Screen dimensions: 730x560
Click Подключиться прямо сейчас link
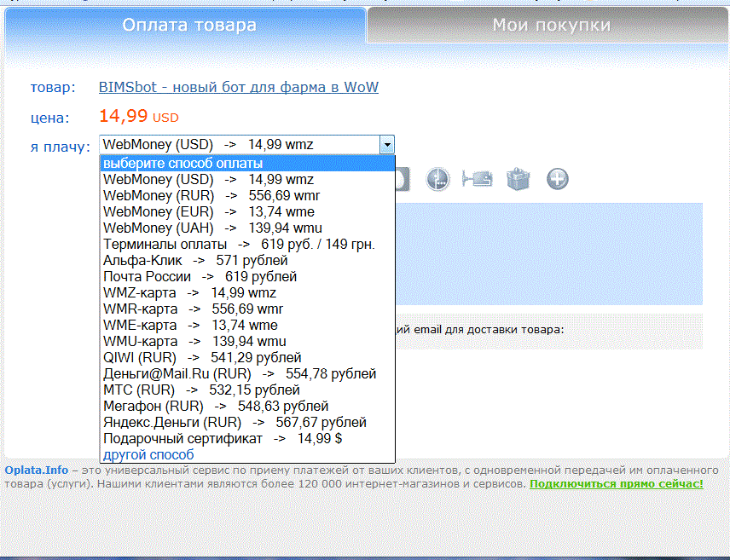[x=617, y=483]
